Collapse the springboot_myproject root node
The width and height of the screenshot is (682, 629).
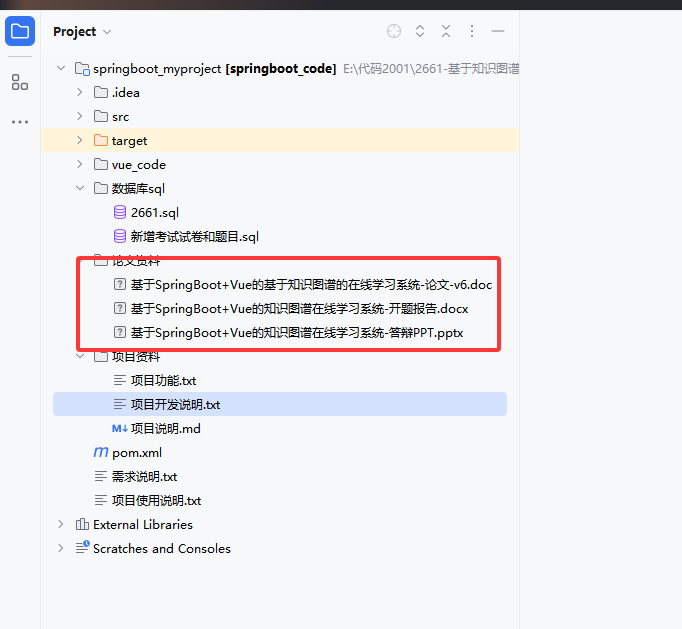pos(61,68)
